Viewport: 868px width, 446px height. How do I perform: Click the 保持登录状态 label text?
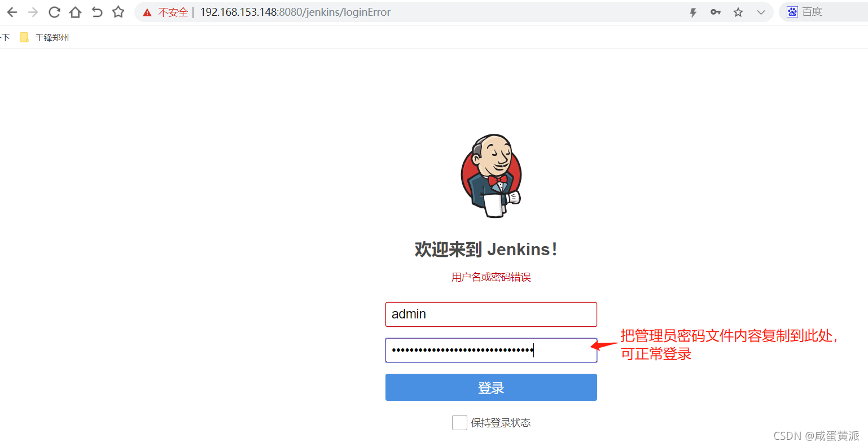501,423
